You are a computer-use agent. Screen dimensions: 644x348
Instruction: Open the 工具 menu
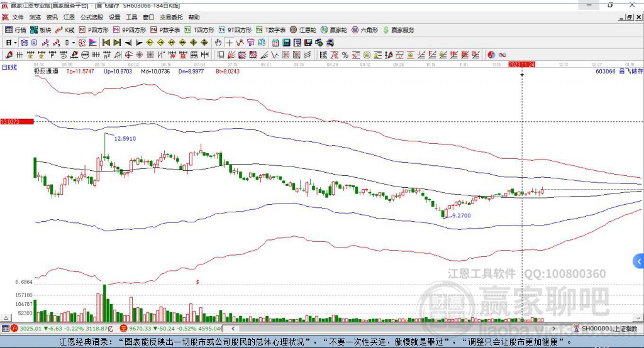coord(131,17)
